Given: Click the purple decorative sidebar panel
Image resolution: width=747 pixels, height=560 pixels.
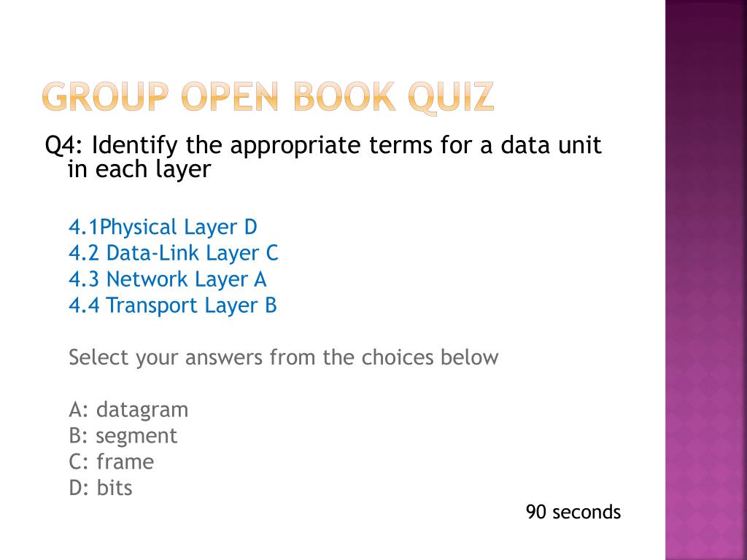Looking at the screenshot, I should click(706, 280).
